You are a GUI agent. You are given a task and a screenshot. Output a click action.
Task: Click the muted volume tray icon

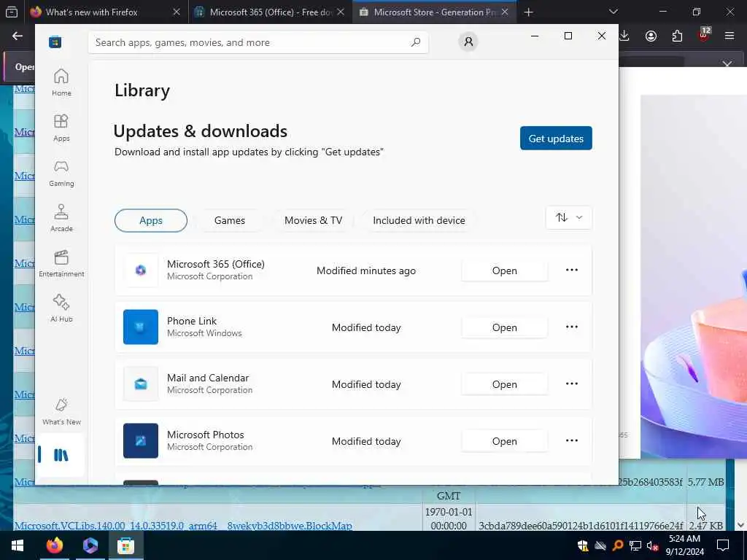(652, 545)
